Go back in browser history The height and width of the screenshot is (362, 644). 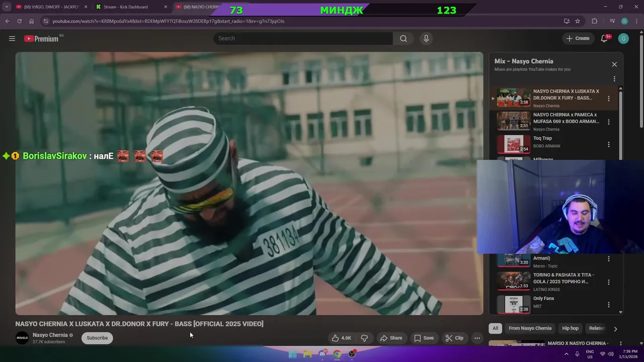(x=7, y=21)
